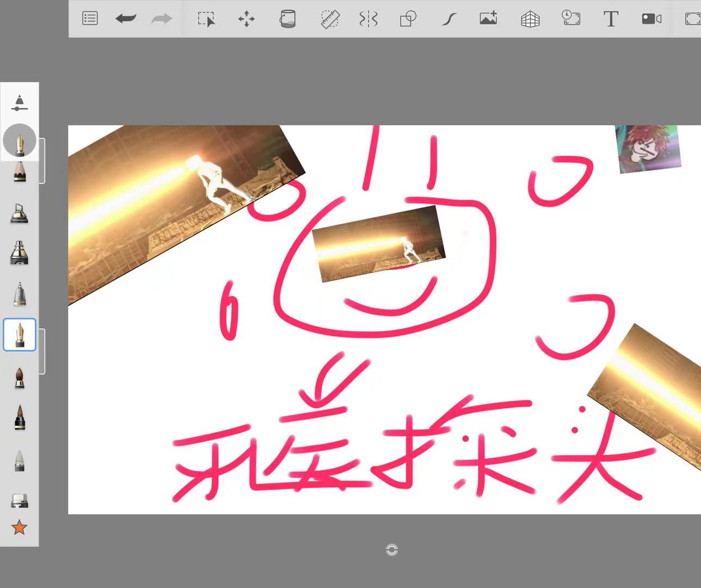Enable the Symmetry tool

pos(368,20)
